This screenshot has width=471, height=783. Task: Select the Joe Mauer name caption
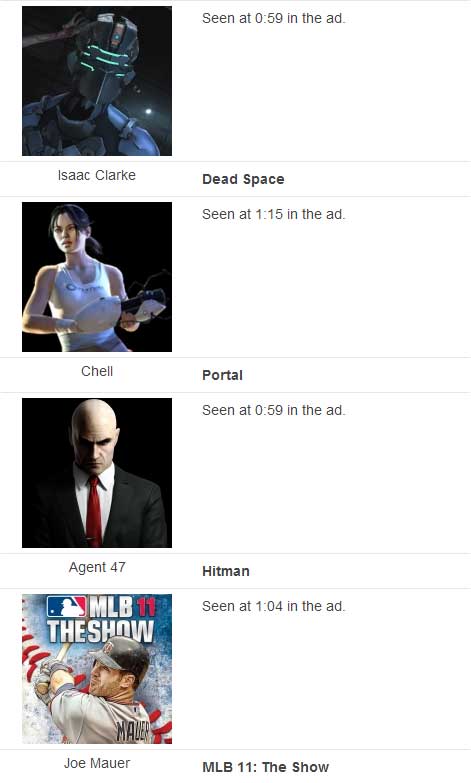[97, 763]
